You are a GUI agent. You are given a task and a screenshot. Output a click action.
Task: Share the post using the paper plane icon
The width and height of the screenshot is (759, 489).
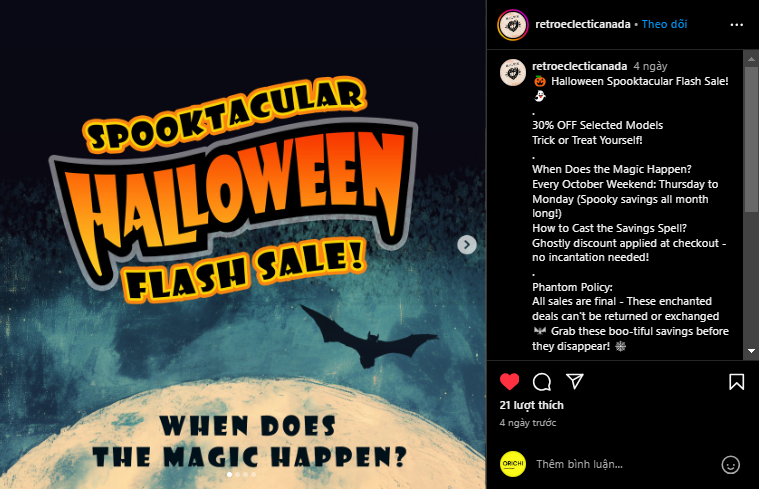click(x=575, y=382)
